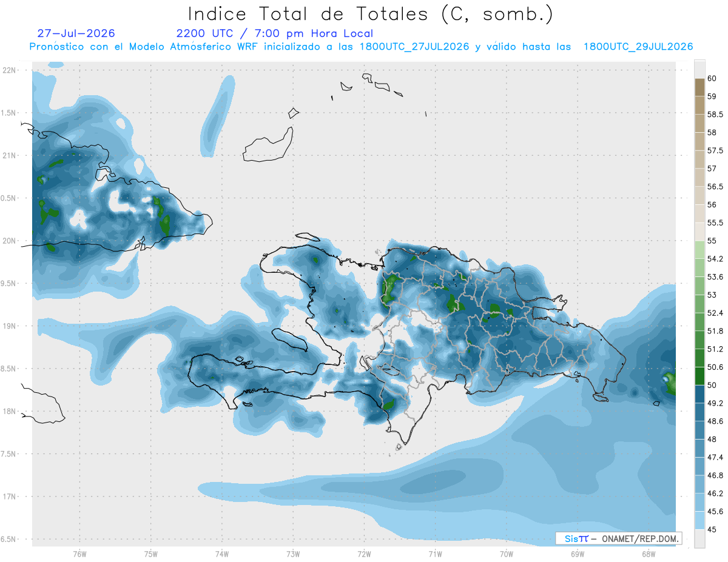Click the colorbar value '51.2'
Screen dimensions: 728x562
pyautogui.click(x=715, y=349)
